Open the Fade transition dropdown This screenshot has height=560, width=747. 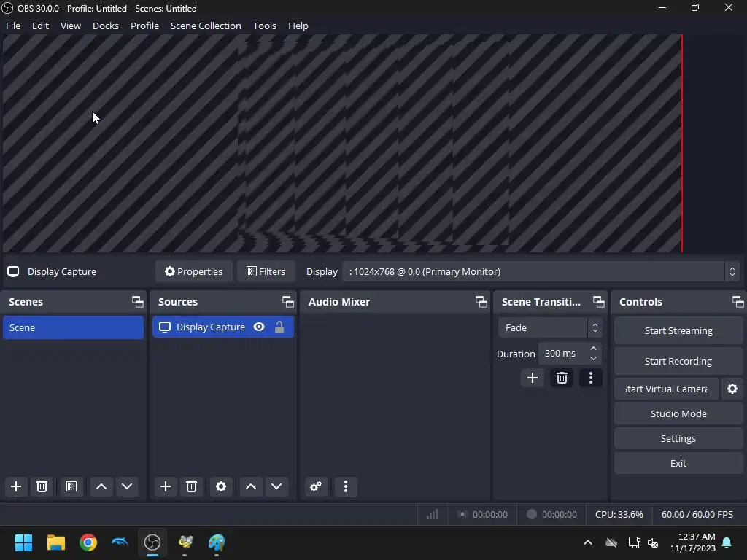pos(550,327)
